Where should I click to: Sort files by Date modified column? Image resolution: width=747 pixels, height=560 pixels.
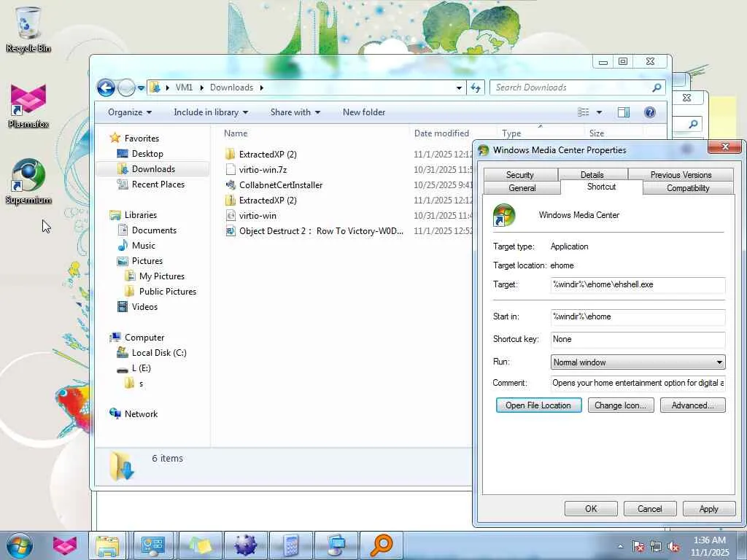pyautogui.click(x=441, y=133)
